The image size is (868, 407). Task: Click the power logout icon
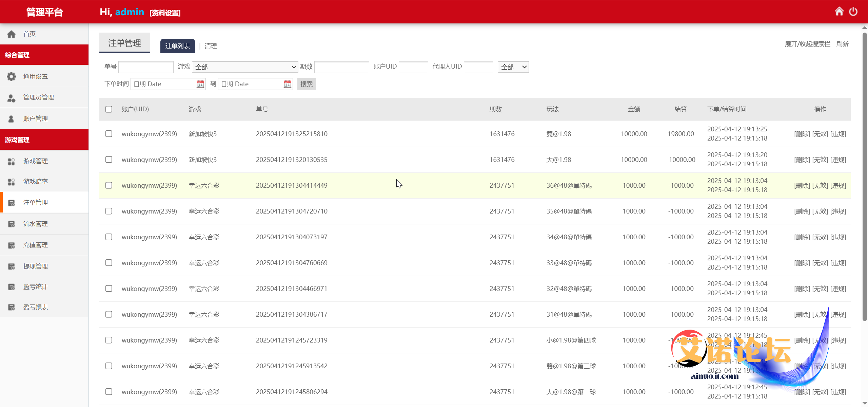tap(853, 12)
